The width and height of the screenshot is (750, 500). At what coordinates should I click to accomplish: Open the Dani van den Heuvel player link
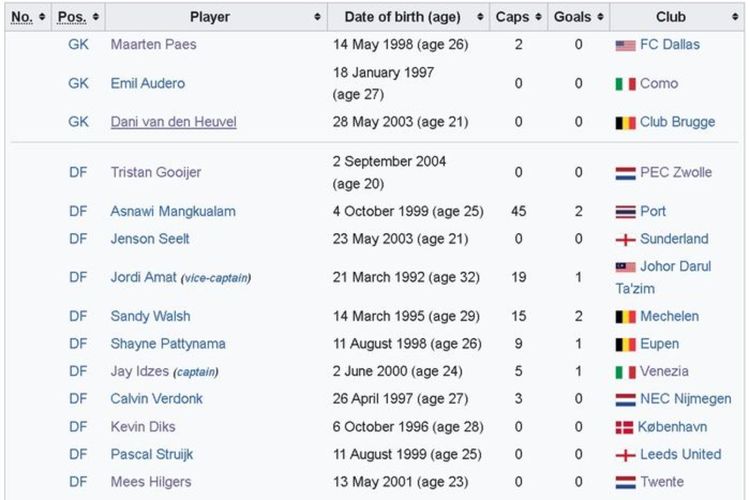tap(173, 122)
